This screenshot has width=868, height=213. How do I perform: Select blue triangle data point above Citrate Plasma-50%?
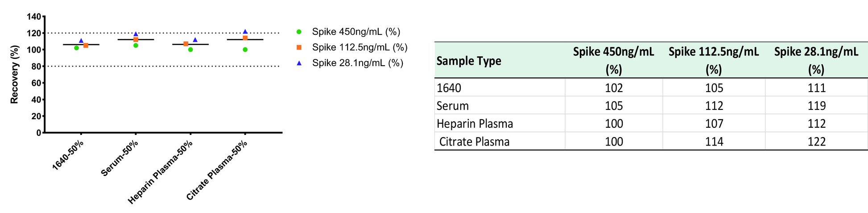tap(245, 32)
